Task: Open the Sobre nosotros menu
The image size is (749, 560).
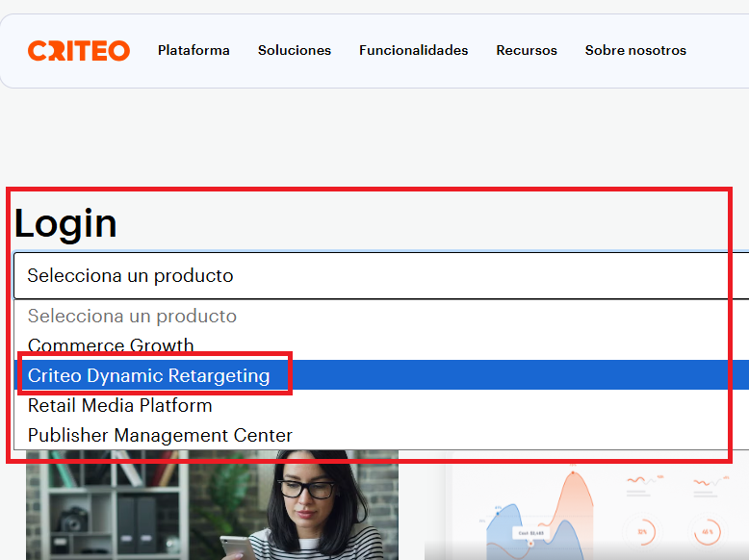Action: pos(635,50)
